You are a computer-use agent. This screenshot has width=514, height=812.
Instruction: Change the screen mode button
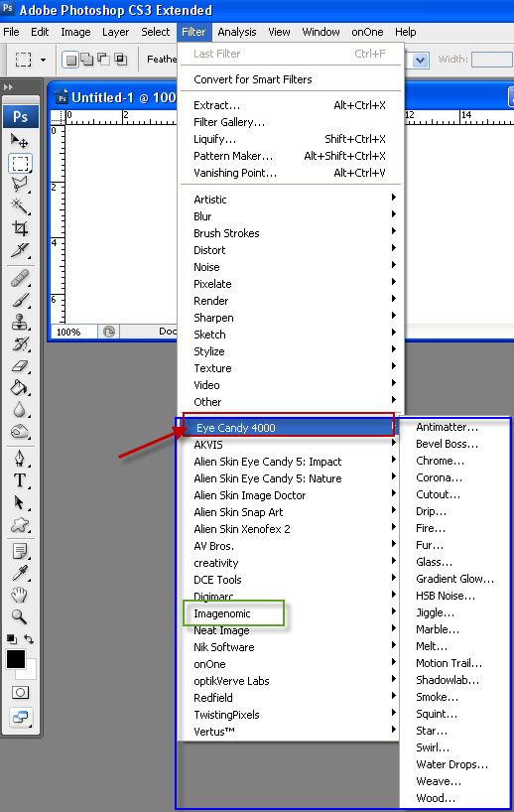(x=20, y=718)
